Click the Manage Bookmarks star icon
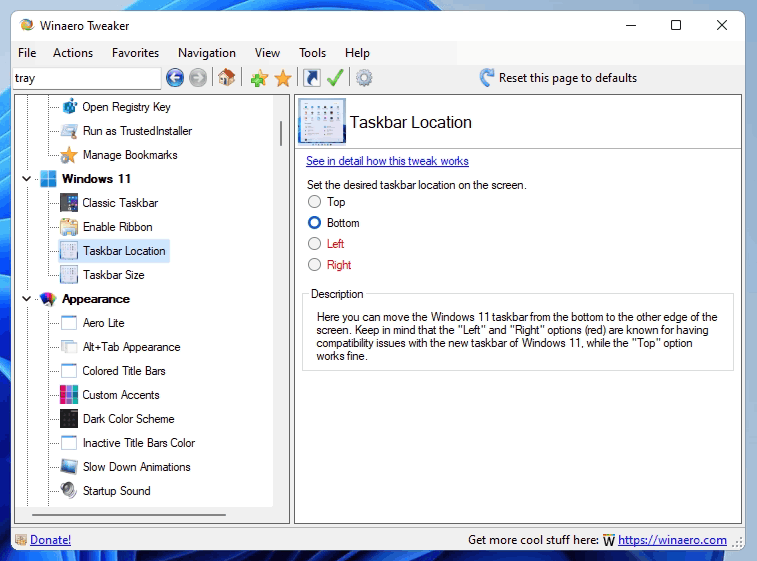This screenshot has height=561, width=757. [69, 155]
